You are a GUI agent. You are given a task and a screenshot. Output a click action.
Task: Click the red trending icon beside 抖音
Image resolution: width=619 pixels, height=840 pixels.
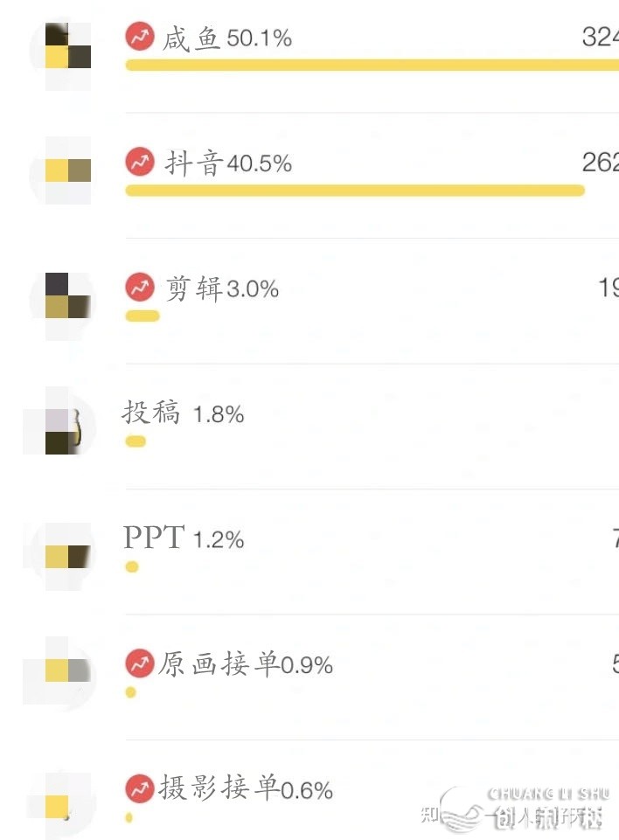point(140,161)
